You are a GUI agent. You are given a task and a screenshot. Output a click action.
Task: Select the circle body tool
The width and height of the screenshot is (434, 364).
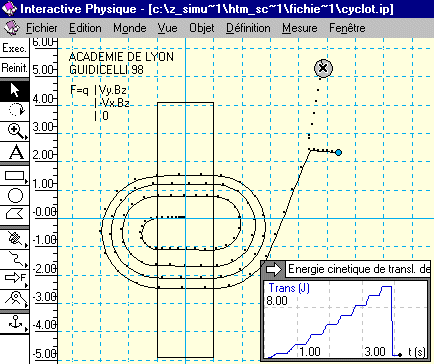pos(14,195)
